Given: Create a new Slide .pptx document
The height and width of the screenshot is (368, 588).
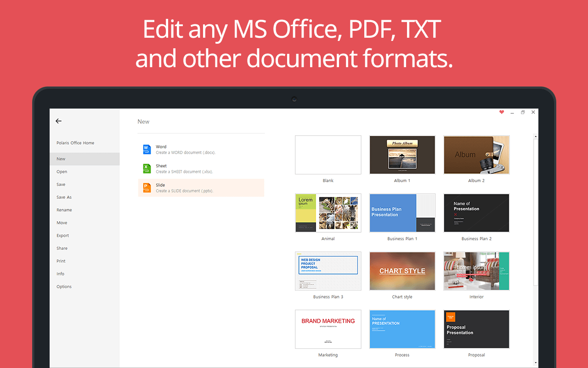Looking at the screenshot, I should point(201,188).
